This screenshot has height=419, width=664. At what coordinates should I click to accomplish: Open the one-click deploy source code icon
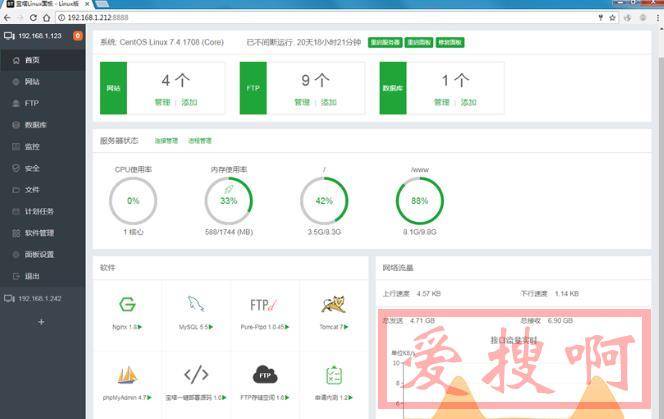tap(195, 375)
